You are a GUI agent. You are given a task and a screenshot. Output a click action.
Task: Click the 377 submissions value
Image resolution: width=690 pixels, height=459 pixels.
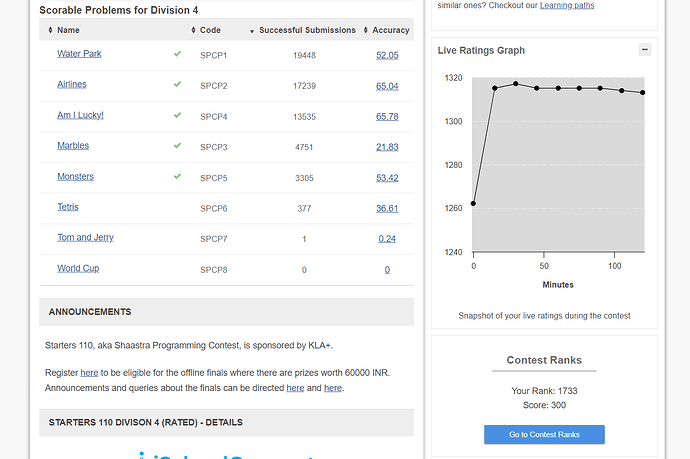click(x=304, y=209)
